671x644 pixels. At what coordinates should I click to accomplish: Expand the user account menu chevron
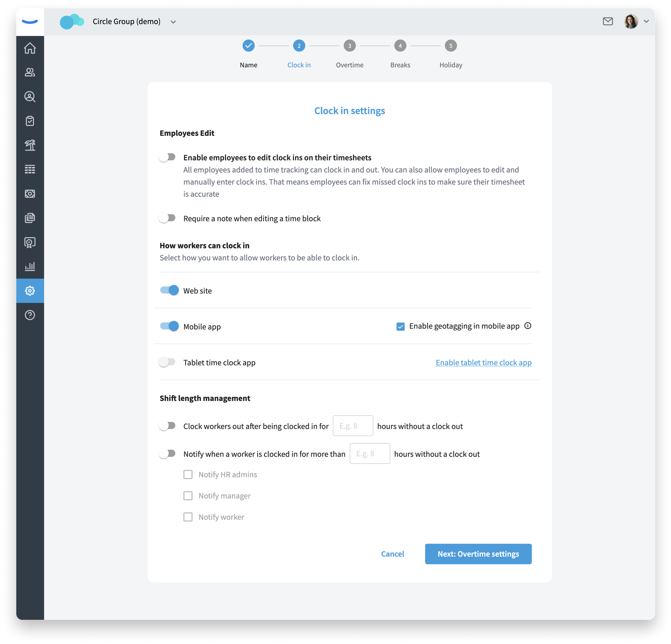tap(646, 21)
